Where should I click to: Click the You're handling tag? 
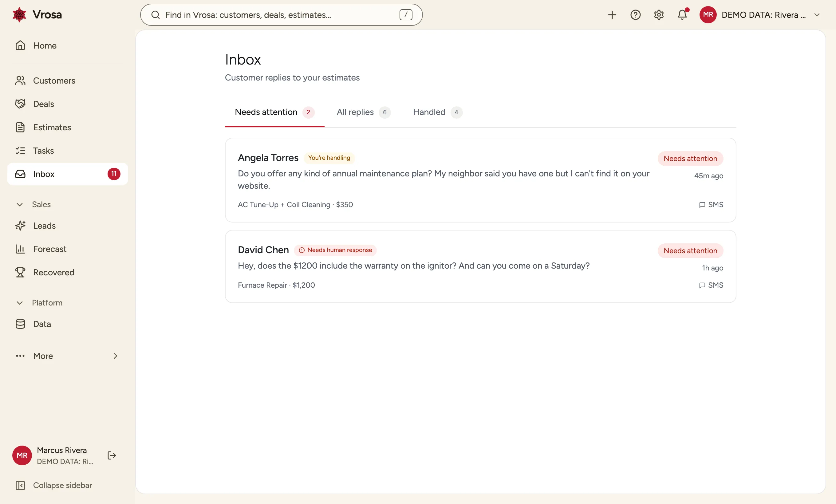coord(329,158)
